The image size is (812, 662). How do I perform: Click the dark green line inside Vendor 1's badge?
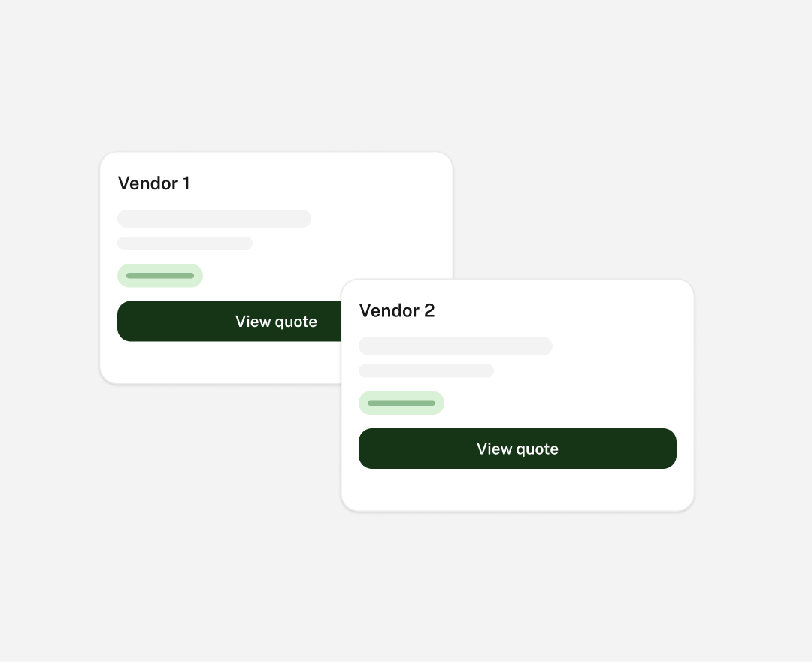160,276
